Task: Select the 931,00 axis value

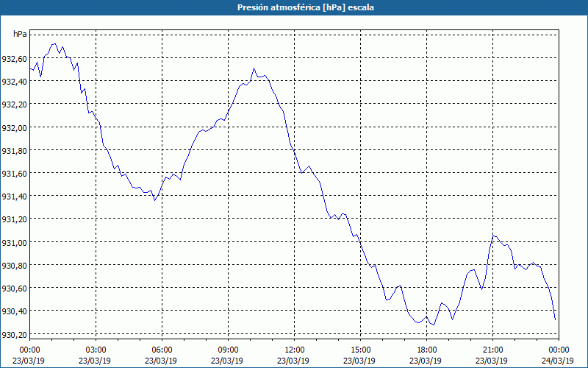Action: [x=14, y=243]
